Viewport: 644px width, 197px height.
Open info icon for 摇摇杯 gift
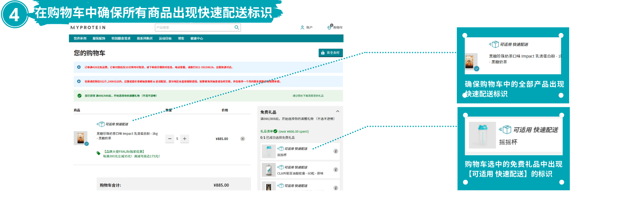335,151
